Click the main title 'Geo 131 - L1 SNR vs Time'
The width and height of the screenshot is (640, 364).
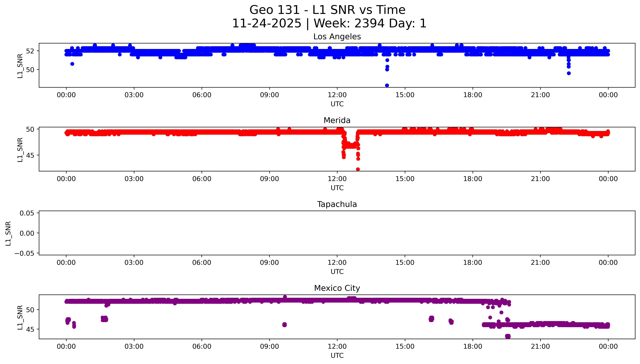pyautogui.click(x=327, y=10)
